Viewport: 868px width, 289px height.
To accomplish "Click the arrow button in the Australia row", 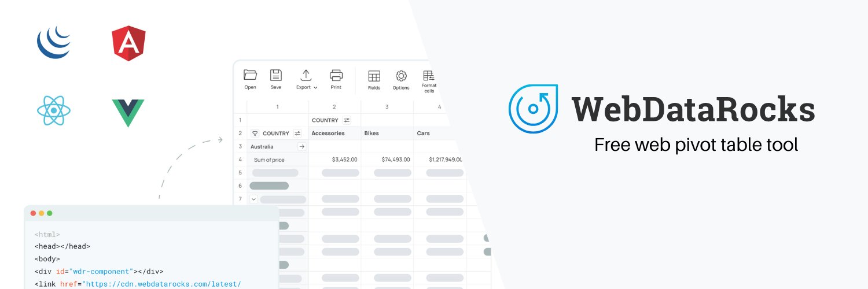I will pos(301,147).
